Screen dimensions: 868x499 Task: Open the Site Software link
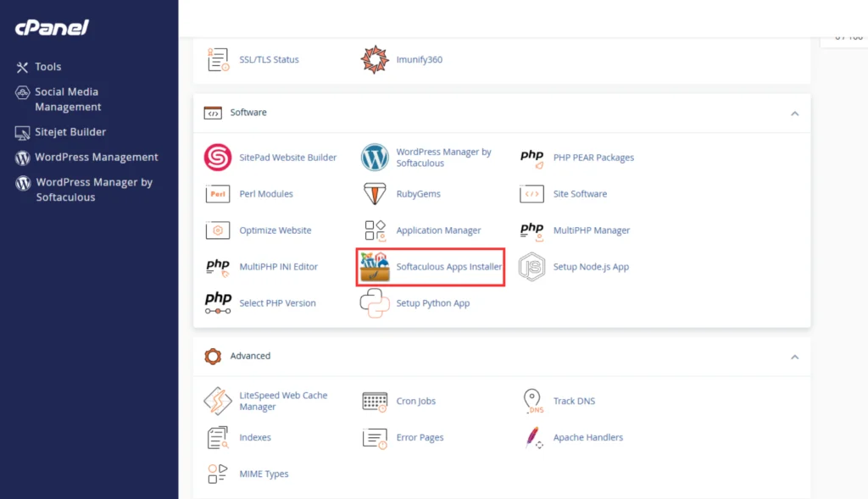point(580,194)
